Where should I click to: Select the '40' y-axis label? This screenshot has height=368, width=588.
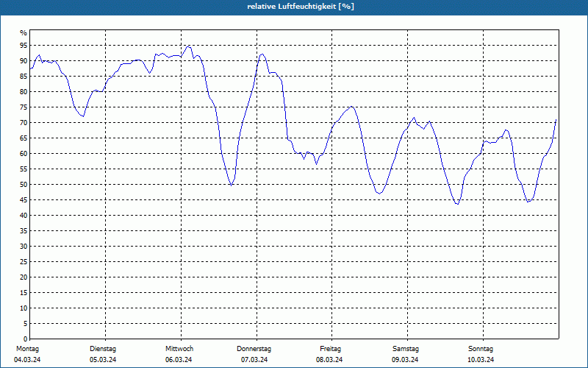tap(24, 215)
